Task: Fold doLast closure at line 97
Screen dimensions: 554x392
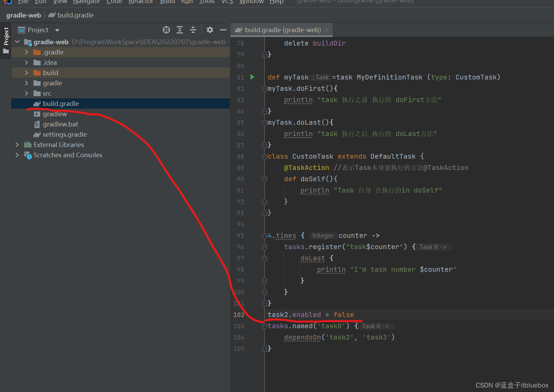Action: coord(264,258)
